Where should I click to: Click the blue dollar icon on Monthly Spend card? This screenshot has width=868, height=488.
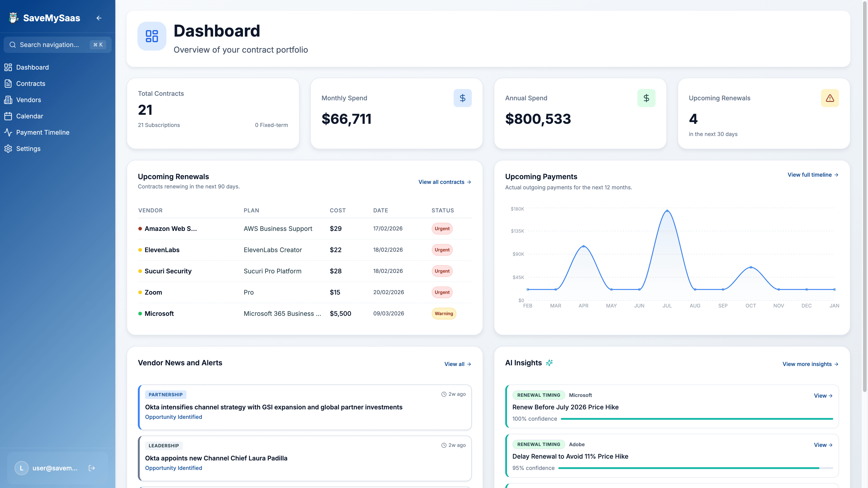(462, 98)
